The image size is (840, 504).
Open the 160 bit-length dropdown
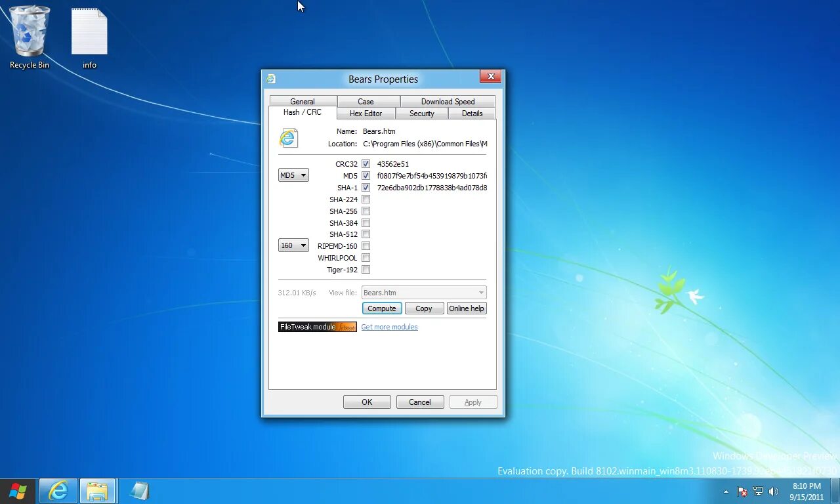pyautogui.click(x=293, y=245)
